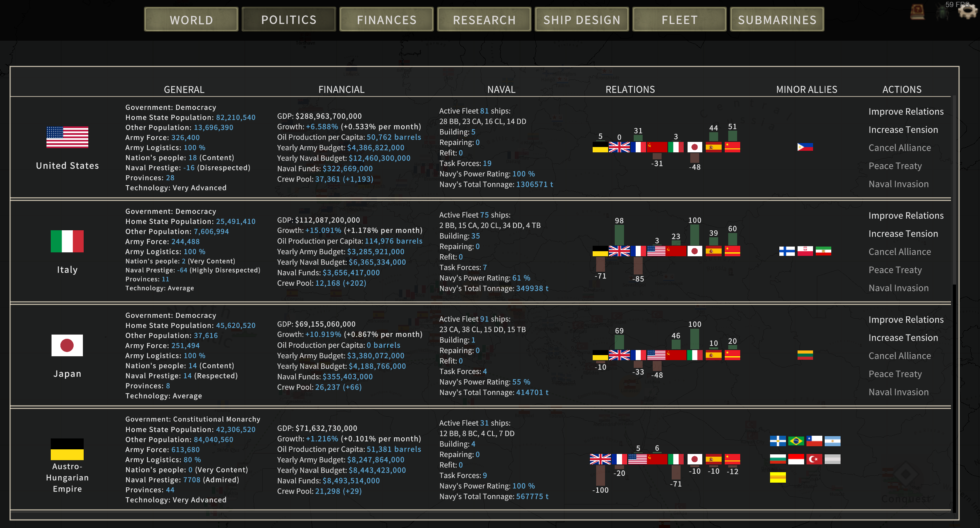Click the MINOR ALLIES column header
The height and width of the screenshot is (528, 980).
pyautogui.click(x=806, y=90)
